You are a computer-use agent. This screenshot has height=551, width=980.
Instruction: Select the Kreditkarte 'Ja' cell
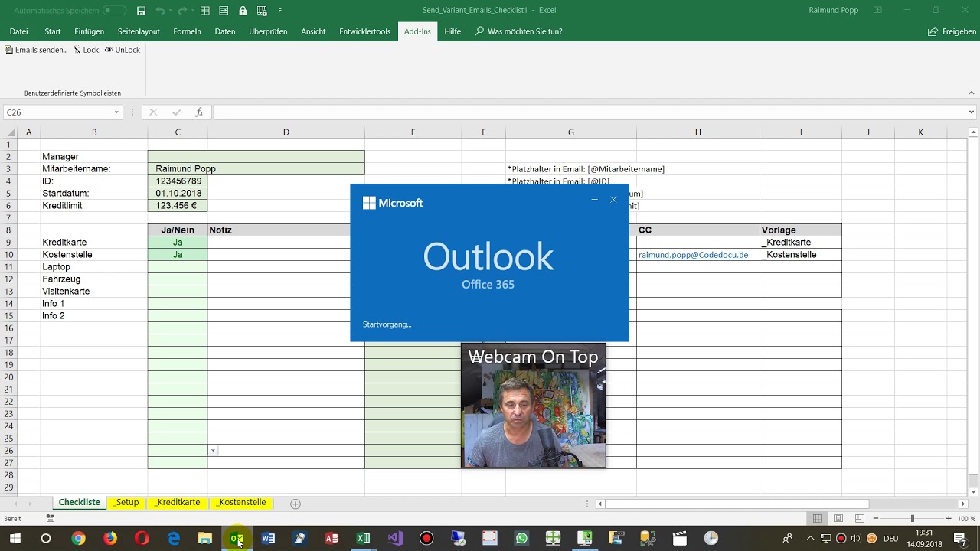click(178, 243)
